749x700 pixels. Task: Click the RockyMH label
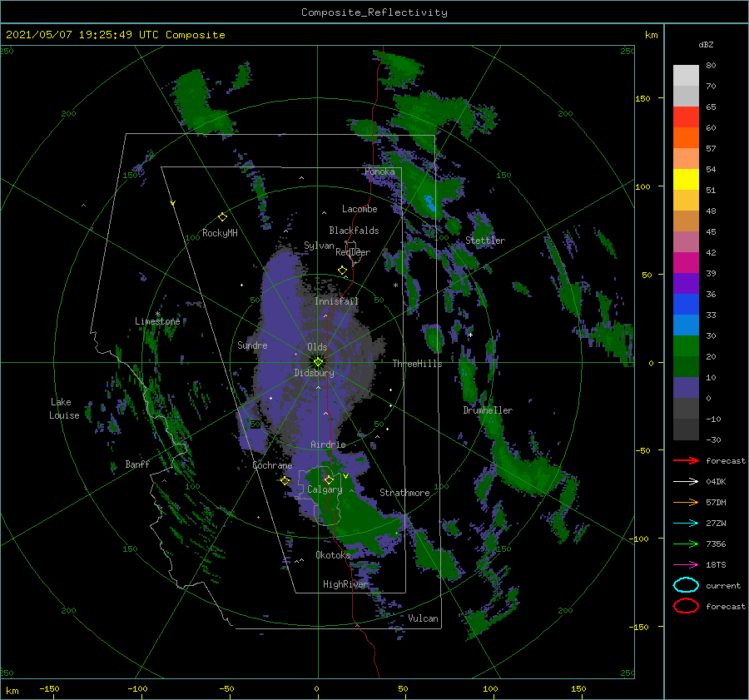click(x=220, y=233)
